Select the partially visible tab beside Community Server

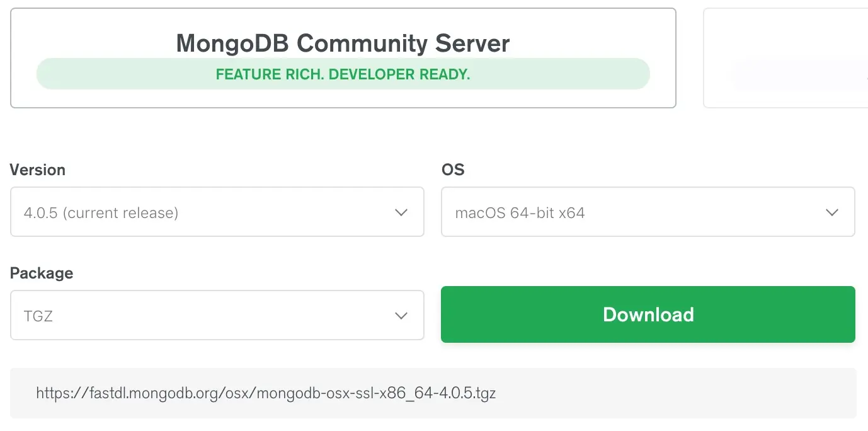(x=785, y=58)
